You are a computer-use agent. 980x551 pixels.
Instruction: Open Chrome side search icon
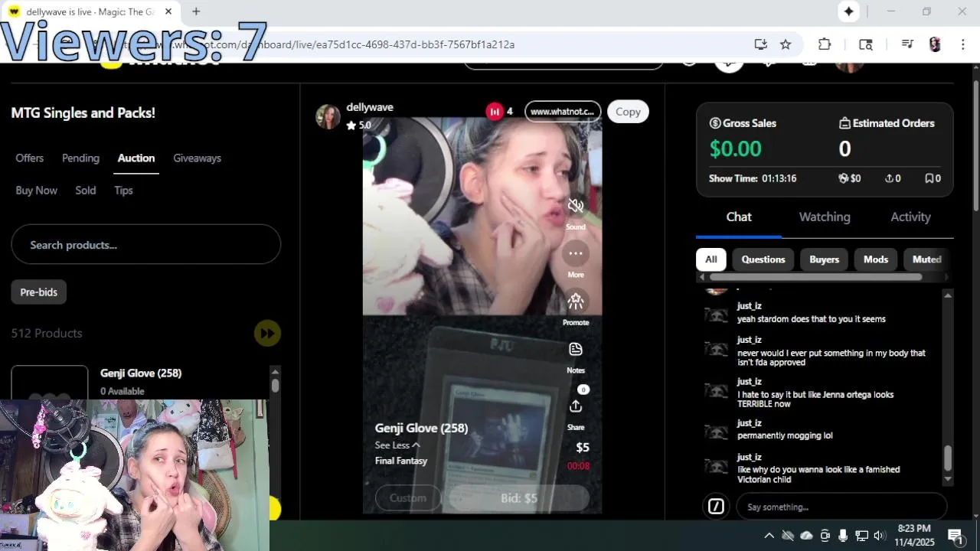click(x=866, y=44)
